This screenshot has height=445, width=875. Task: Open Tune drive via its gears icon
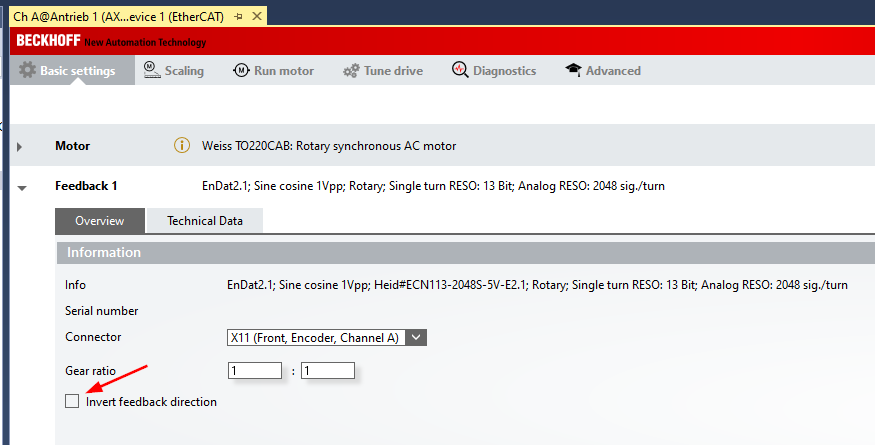[351, 71]
